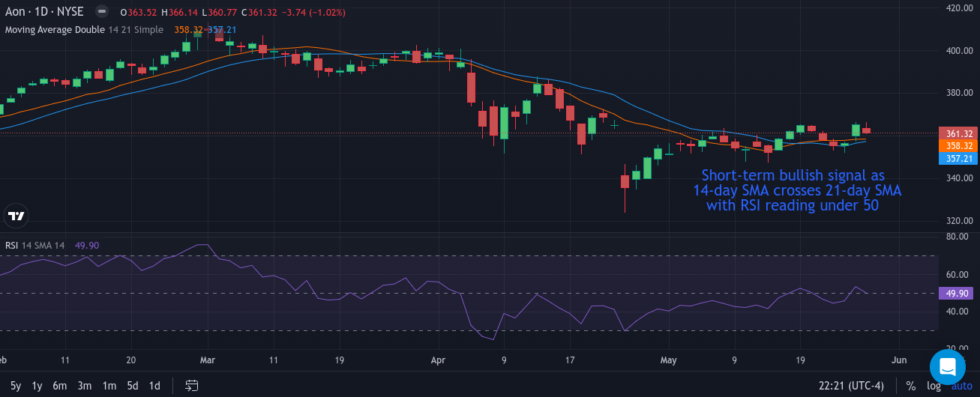Toggle the auto scale mode
This screenshot has height=397, width=980.
pyautogui.click(x=961, y=386)
